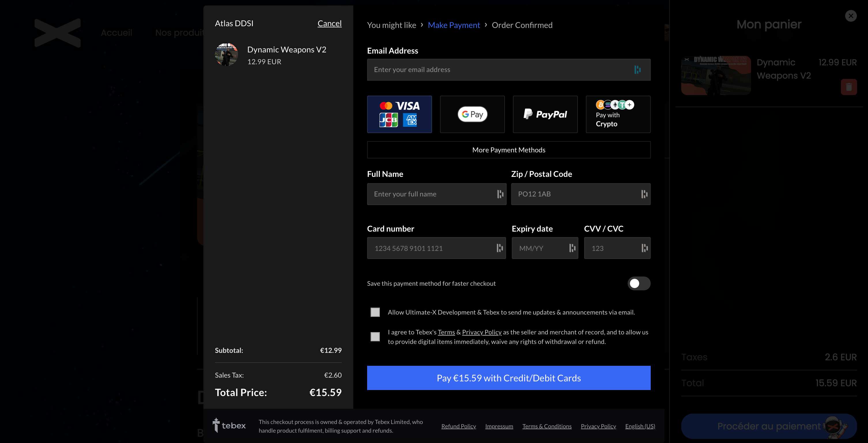Check the email updates & announcements checkbox
Screen dimensions: 868x443
(375, 312)
